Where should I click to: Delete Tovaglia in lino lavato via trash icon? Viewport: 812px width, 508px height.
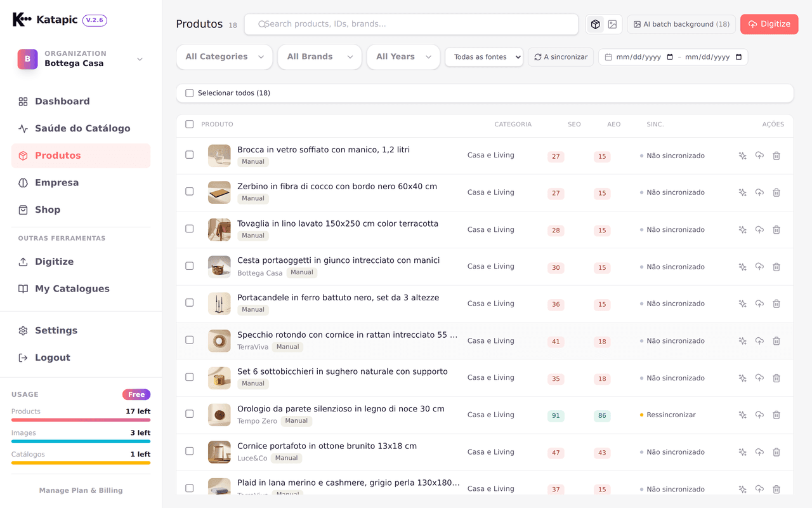pos(776,230)
